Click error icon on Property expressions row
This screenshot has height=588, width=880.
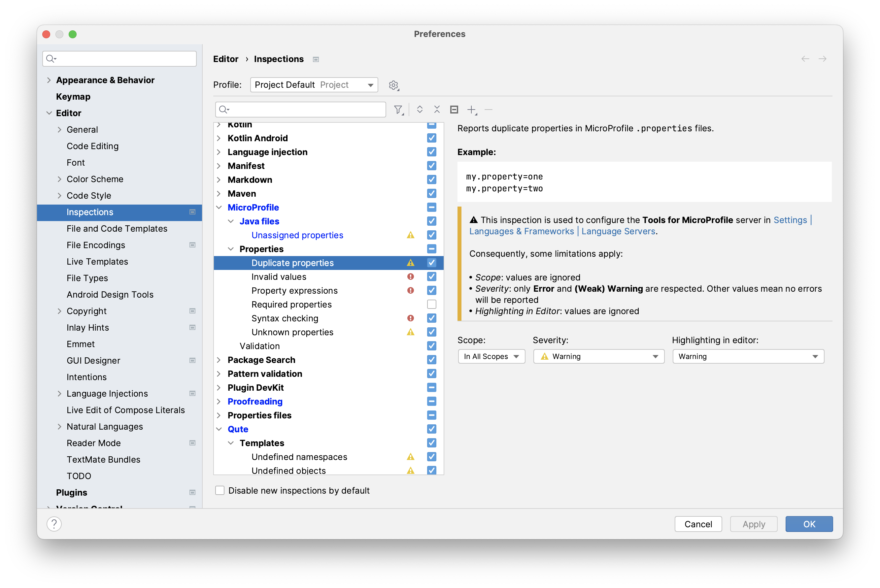(x=410, y=291)
